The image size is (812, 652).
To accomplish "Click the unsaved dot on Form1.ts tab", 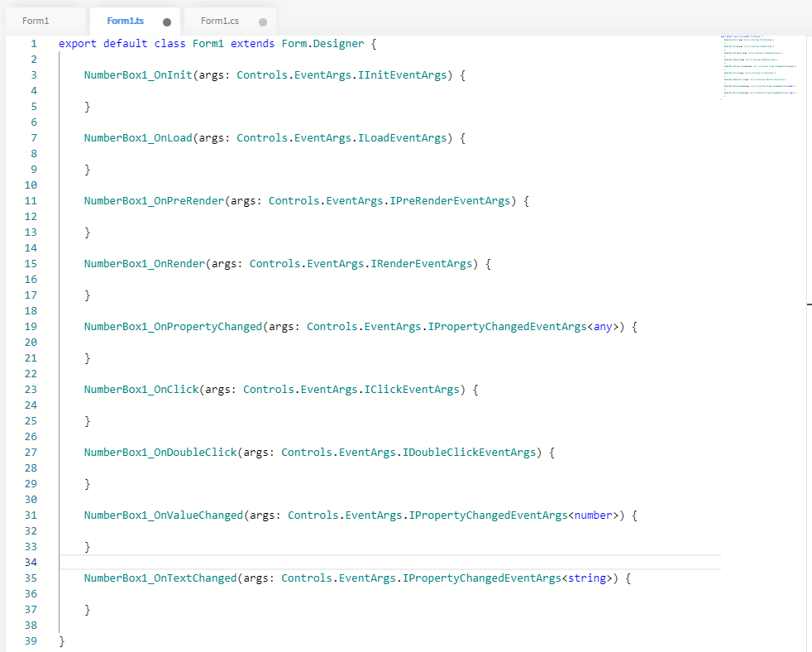I will point(167,22).
